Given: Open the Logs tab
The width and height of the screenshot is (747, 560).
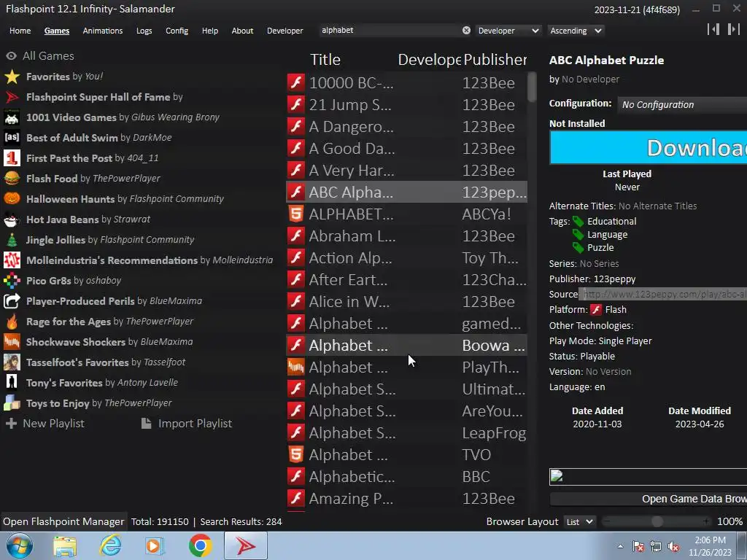Looking at the screenshot, I should click(144, 31).
